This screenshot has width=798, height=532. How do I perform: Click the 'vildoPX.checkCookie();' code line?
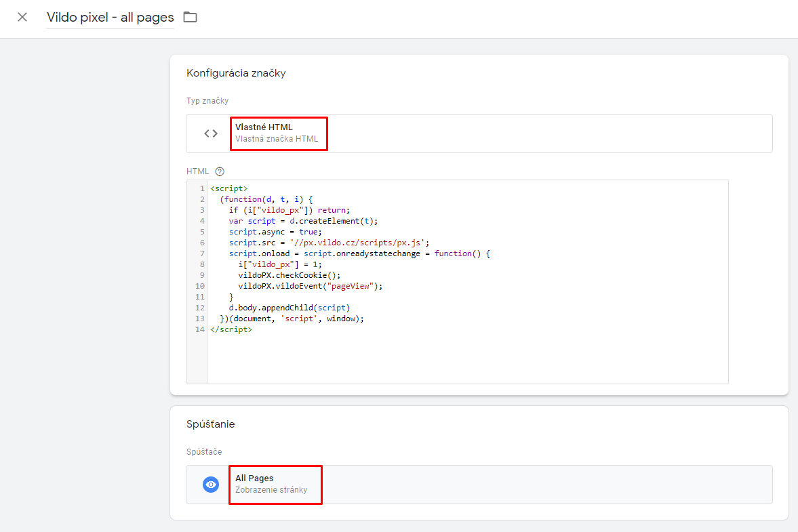click(290, 275)
